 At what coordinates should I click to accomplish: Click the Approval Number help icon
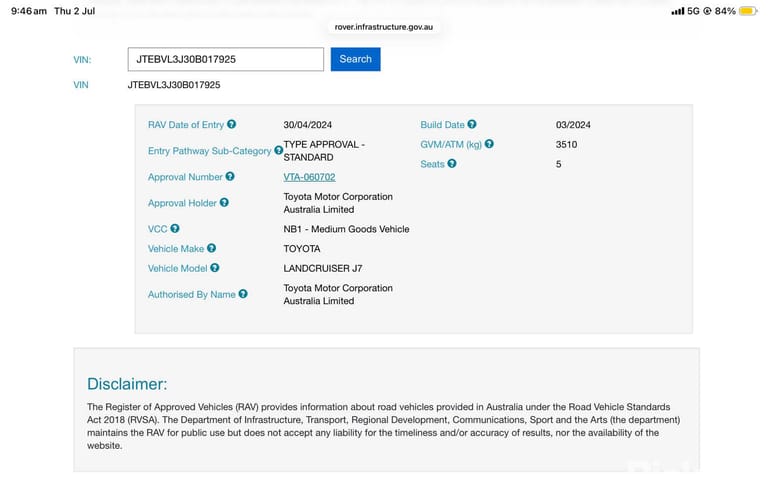click(x=230, y=176)
